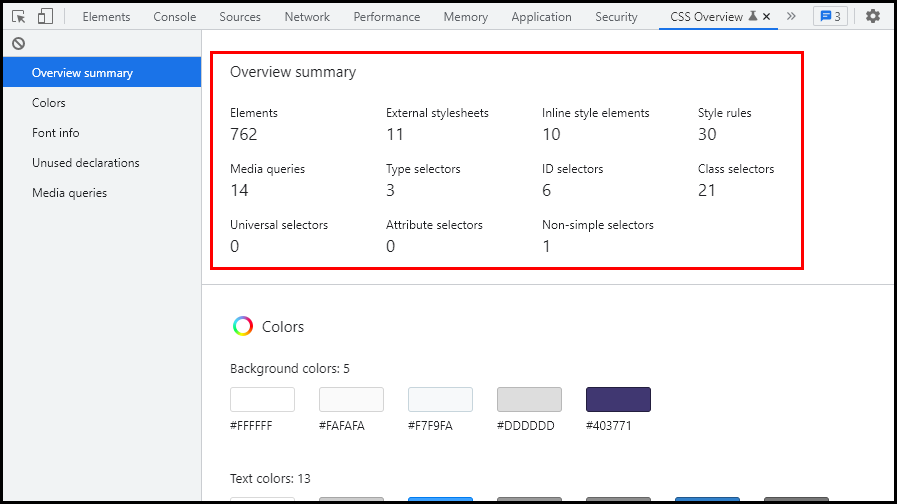The width and height of the screenshot is (897, 504).
Task: Click the Colors section heading
Action: click(283, 327)
